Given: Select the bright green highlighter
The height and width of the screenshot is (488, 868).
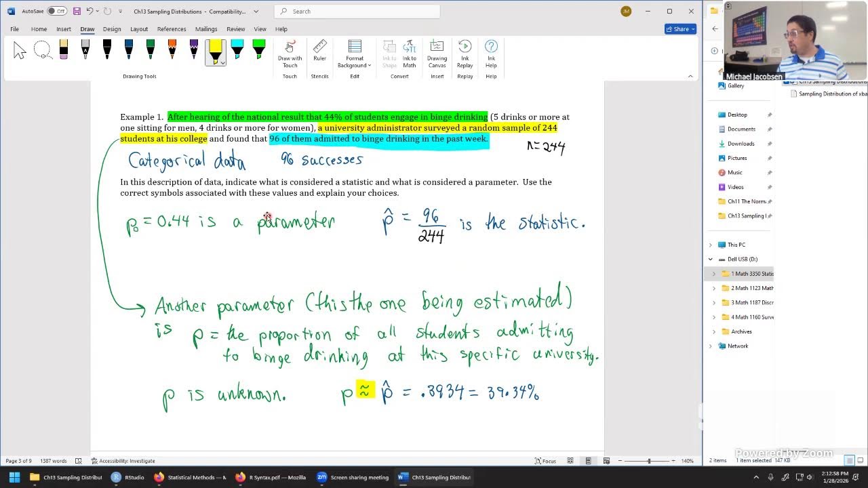Looking at the screenshot, I should click(259, 49).
